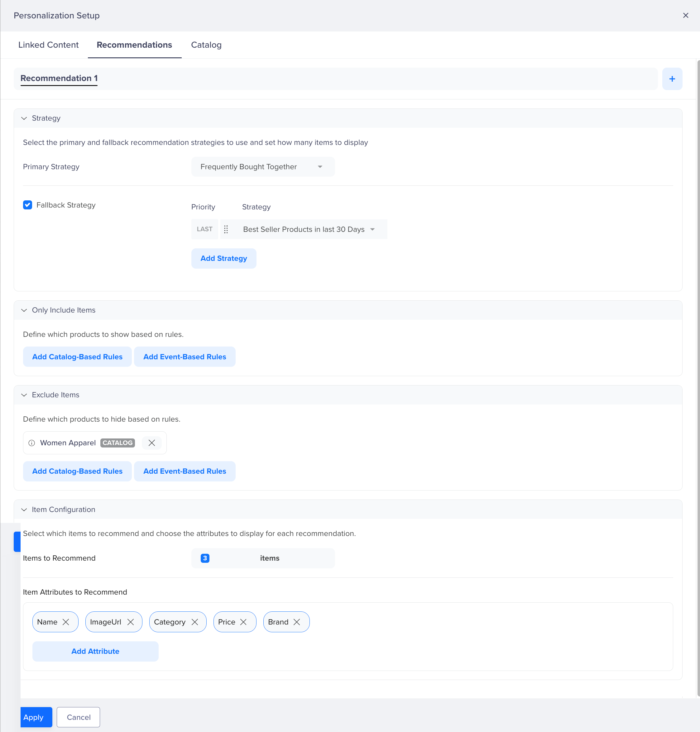The image size is (700, 732).
Task: Collapse the Strategy section
Action: pos(24,118)
